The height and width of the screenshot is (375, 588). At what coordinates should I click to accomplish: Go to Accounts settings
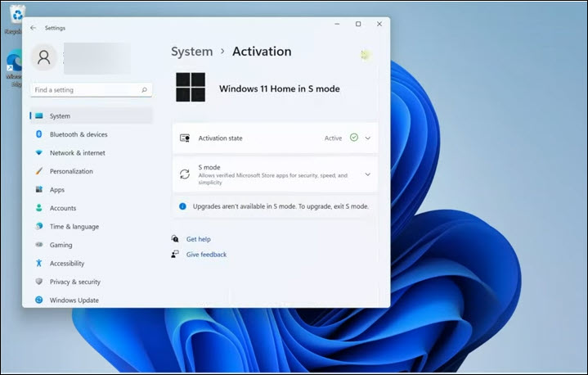coord(62,208)
